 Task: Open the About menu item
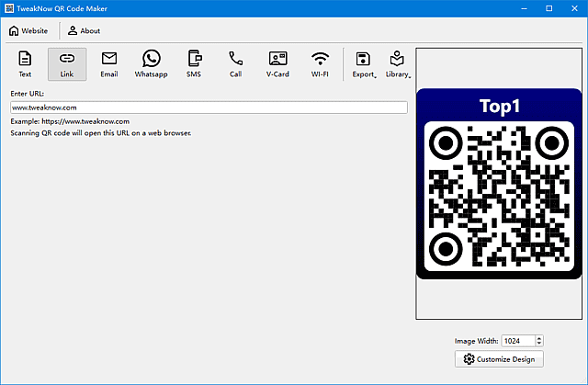[84, 30]
